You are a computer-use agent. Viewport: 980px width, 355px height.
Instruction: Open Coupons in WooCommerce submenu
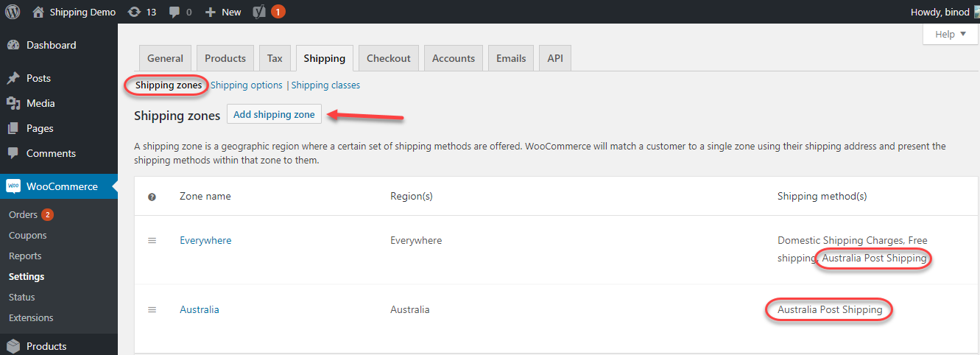click(x=28, y=236)
